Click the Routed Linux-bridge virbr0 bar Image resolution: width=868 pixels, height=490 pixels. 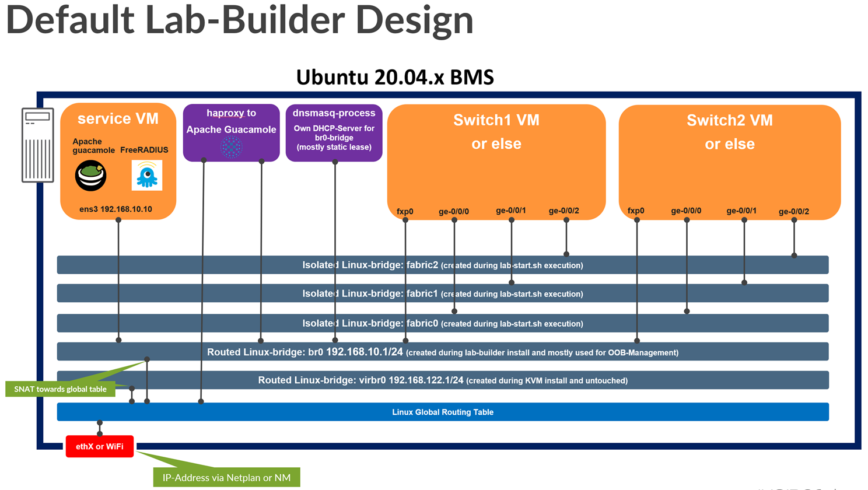point(442,380)
